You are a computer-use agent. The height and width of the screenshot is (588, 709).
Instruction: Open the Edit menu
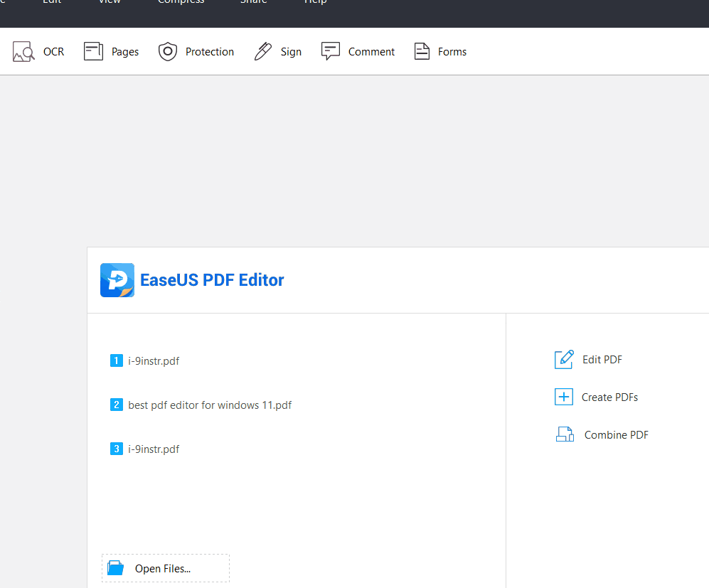pos(51,3)
